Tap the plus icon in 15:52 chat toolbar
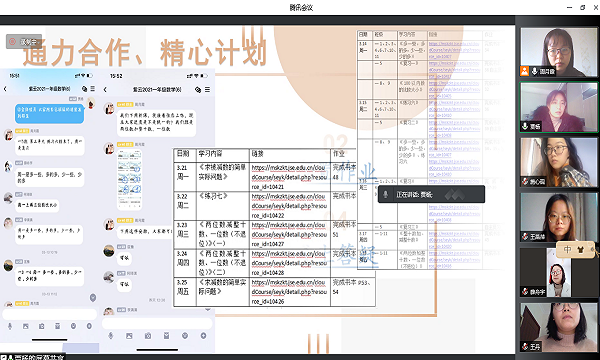600x360 pixels. coord(204,336)
